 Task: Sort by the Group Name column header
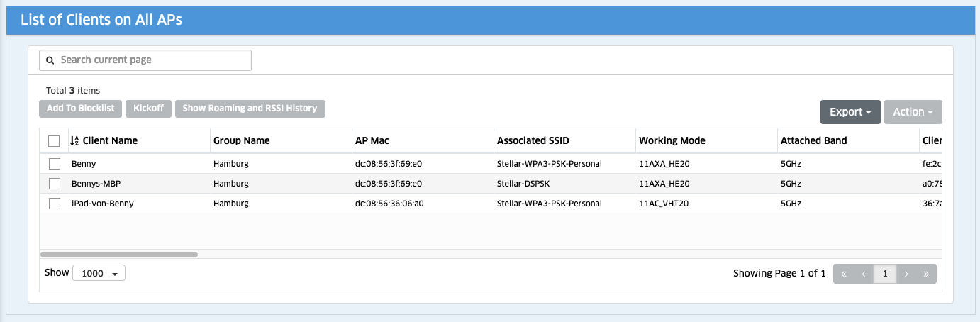point(242,140)
